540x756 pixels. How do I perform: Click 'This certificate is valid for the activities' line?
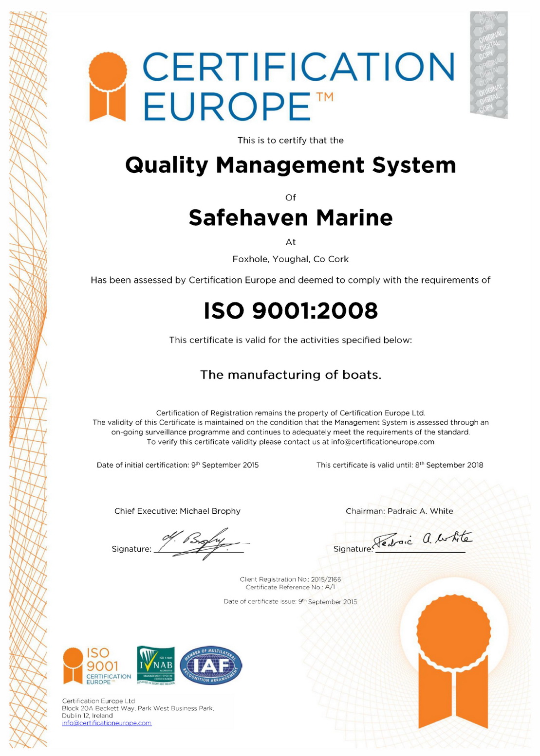point(291,340)
